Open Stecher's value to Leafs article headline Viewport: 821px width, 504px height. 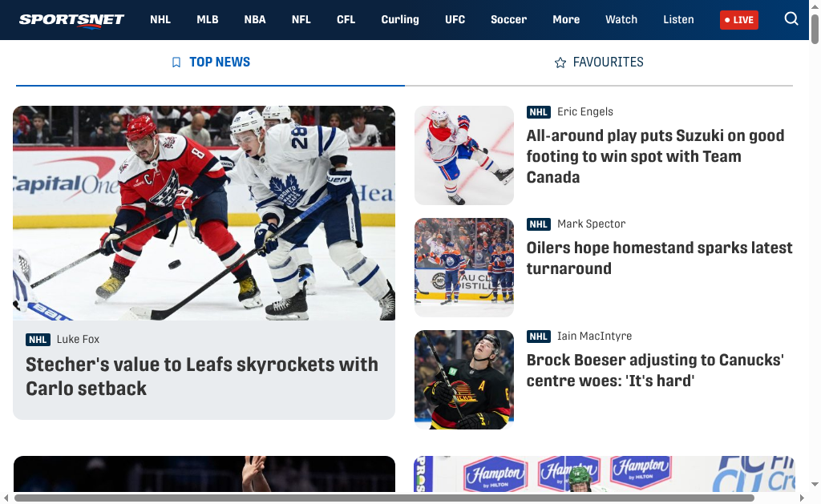[x=202, y=377]
